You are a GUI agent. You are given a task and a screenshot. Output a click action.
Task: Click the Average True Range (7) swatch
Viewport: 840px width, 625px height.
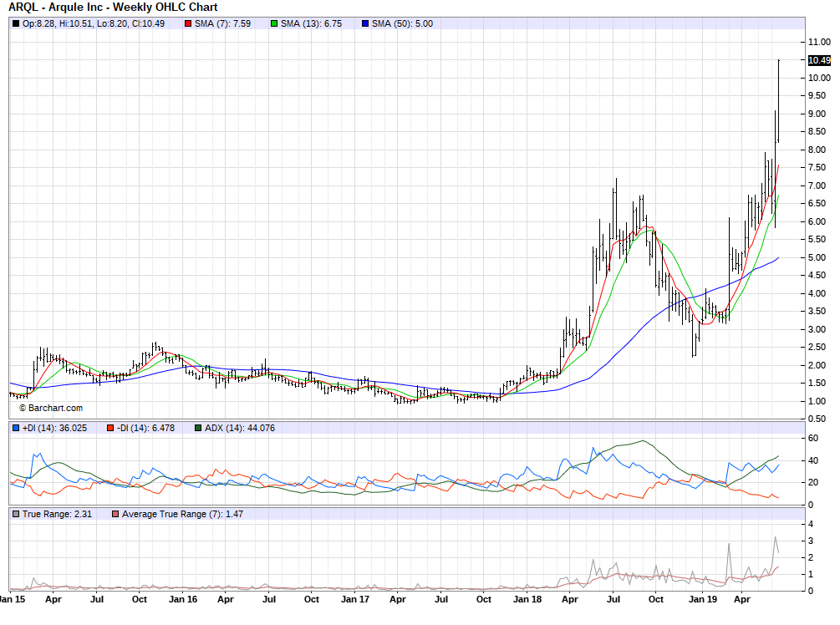coord(116,513)
